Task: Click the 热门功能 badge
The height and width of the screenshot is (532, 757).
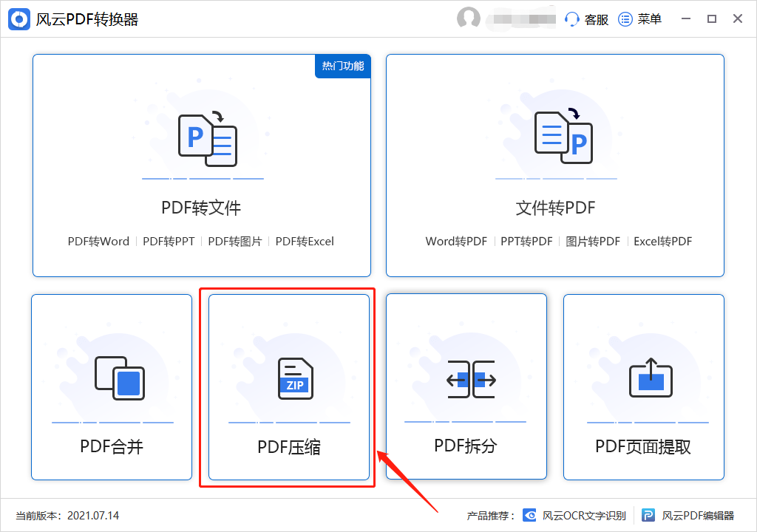Action: [342, 66]
